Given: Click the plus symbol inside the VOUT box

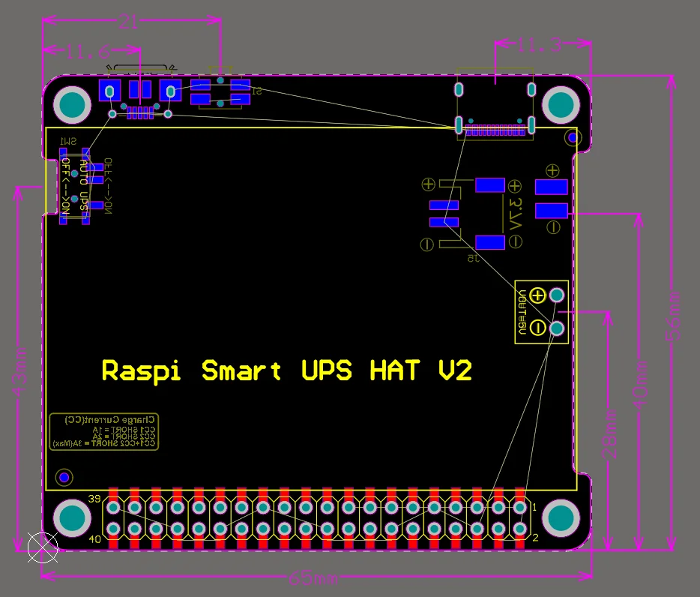Looking at the screenshot, I should coord(537,295).
